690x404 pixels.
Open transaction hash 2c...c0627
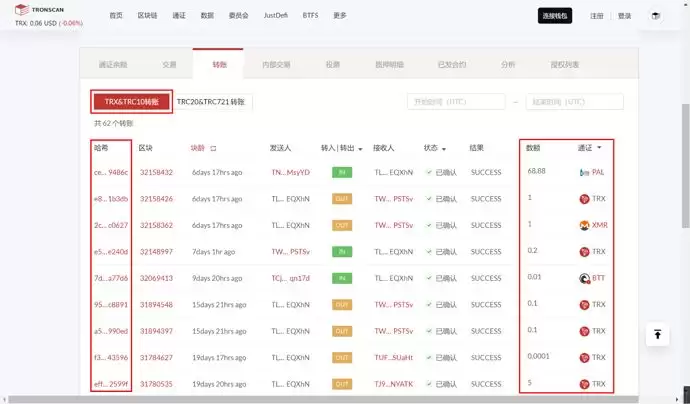(x=111, y=225)
